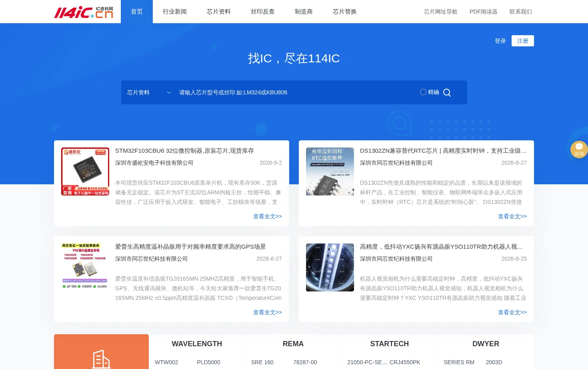
Task: Open the 爱普生高精度温补晶振 article title
Action: click(190, 247)
